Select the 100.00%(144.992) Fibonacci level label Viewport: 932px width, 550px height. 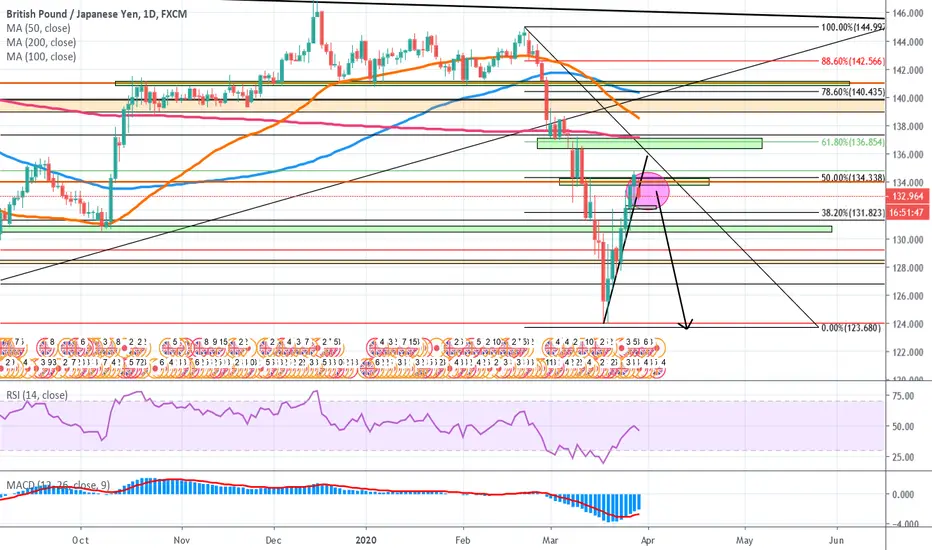[x=853, y=27]
